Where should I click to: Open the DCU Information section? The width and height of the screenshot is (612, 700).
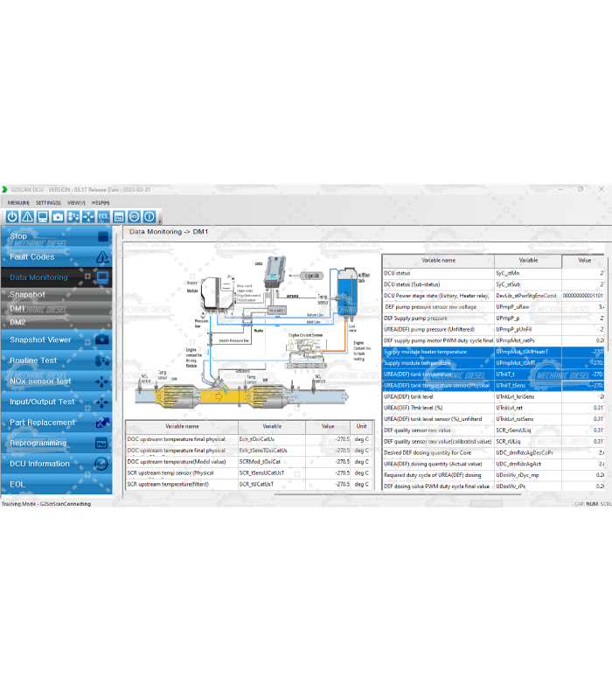(39, 464)
